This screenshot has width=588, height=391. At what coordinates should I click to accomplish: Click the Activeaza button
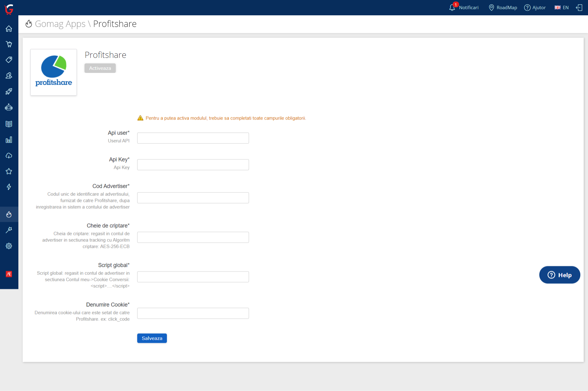(100, 68)
